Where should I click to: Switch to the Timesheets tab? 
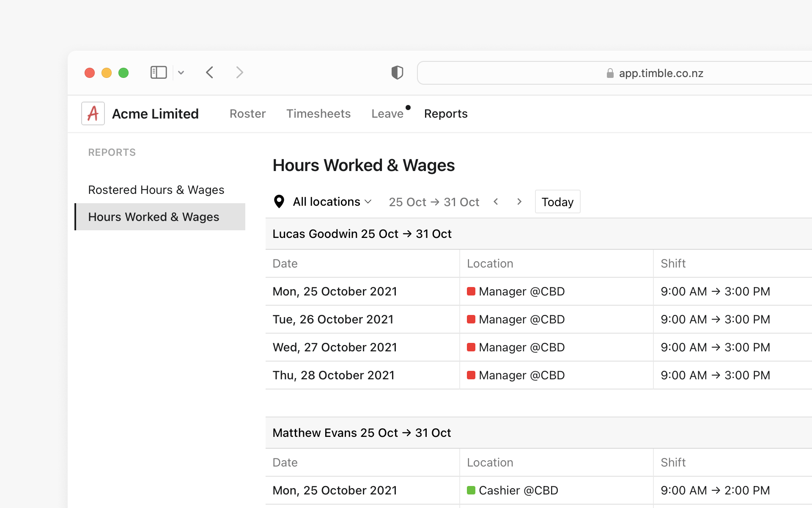click(318, 113)
